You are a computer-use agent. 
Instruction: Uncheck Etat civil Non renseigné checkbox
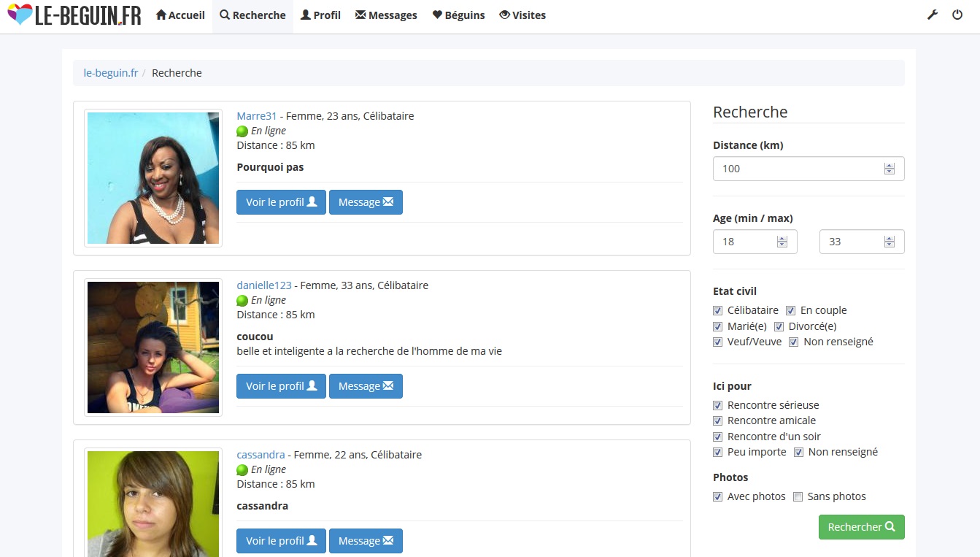794,342
